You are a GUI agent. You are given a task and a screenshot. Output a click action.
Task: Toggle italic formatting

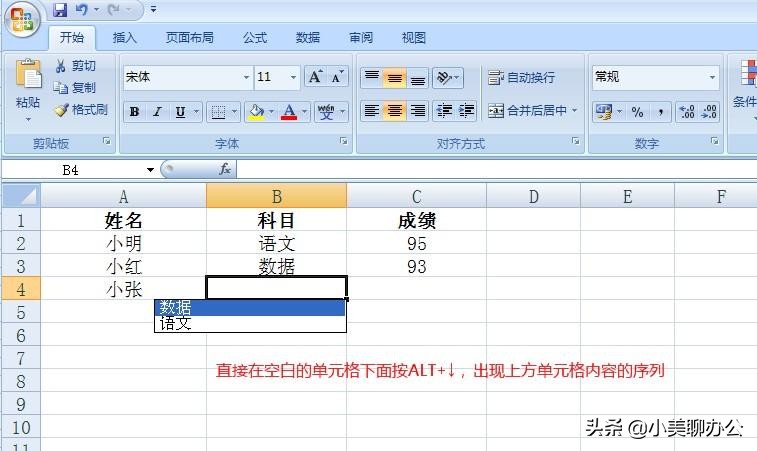[x=157, y=112]
